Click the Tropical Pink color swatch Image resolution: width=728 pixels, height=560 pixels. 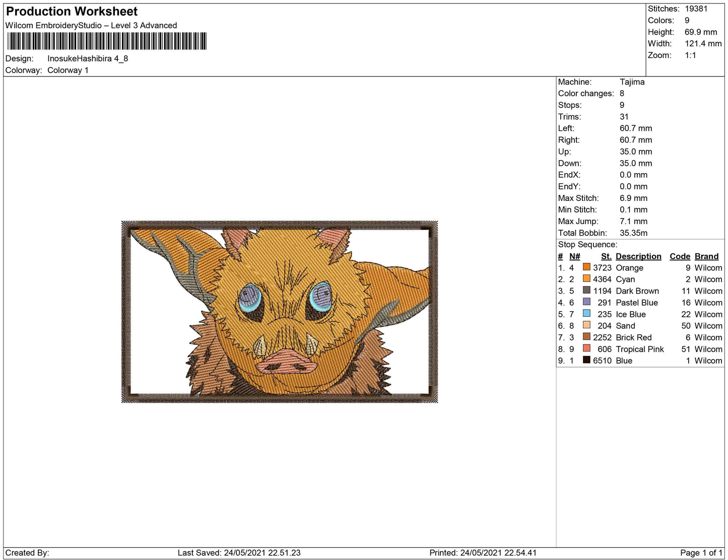(x=586, y=348)
